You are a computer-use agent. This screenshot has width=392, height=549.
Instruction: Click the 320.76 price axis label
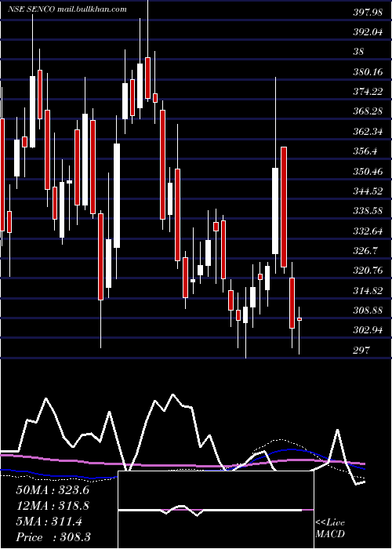pyautogui.click(x=368, y=271)
